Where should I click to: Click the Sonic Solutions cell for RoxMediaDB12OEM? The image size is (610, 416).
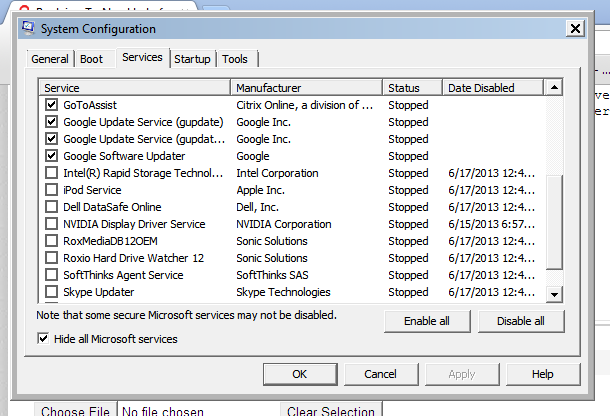[272, 241]
